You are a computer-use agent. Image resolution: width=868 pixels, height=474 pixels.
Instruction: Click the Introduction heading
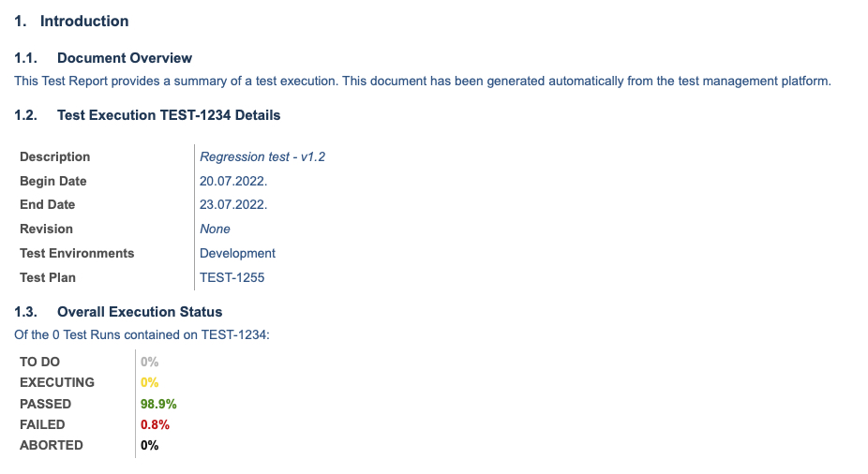(x=71, y=22)
